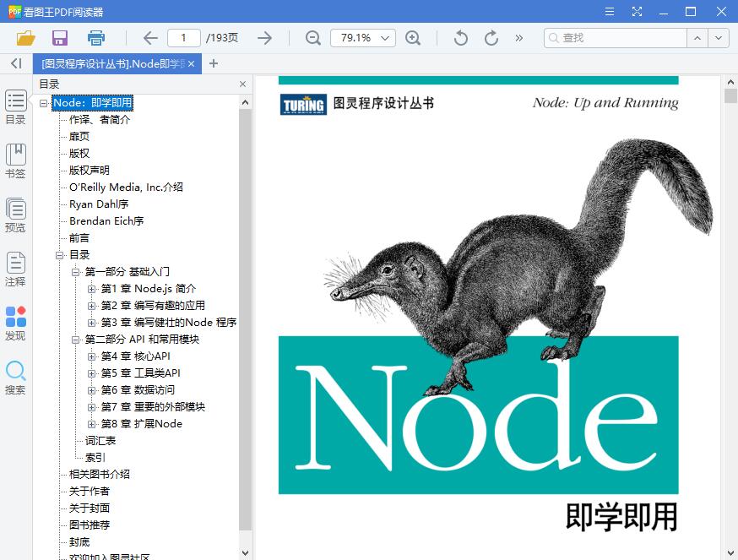The image size is (738, 560).
Task: Collapse the 目录 tree node
Action: (59, 255)
